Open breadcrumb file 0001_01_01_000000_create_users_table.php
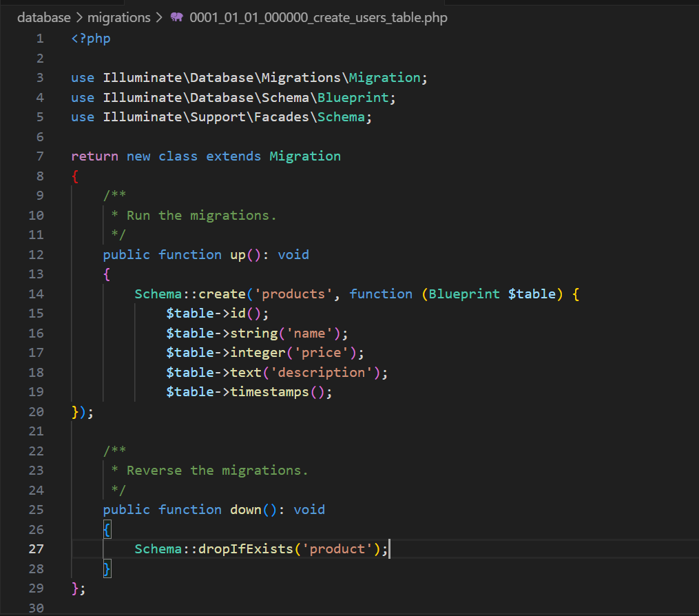 coord(318,17)
